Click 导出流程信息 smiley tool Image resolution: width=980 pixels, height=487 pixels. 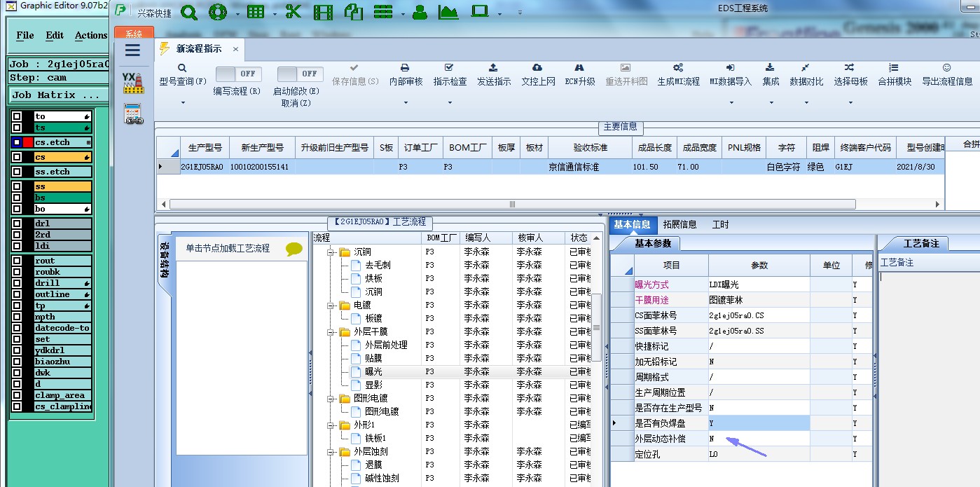947,75
